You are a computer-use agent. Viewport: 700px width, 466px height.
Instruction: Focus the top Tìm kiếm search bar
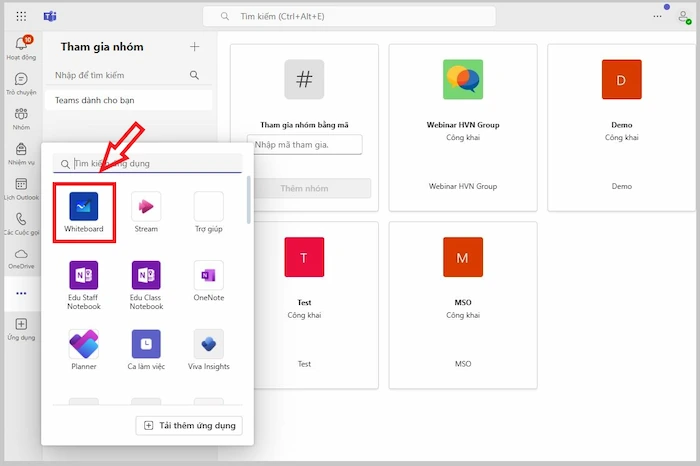(x=349, y=17)
